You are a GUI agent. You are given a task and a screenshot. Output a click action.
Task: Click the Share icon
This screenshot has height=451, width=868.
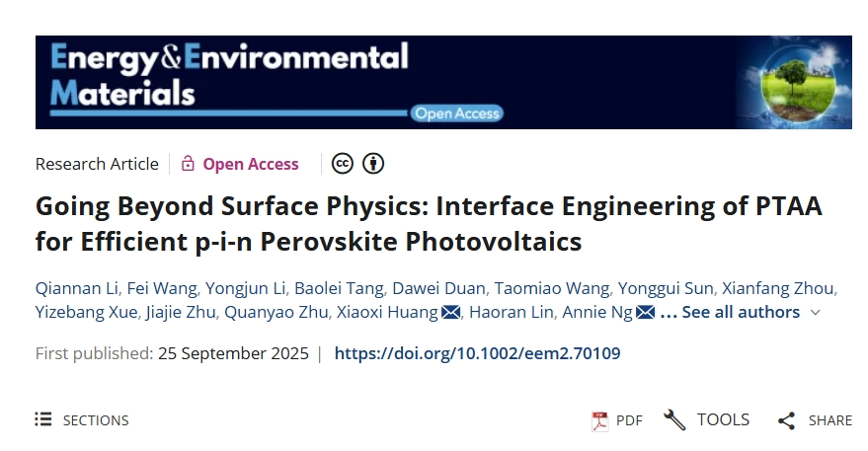pos(786,420)
